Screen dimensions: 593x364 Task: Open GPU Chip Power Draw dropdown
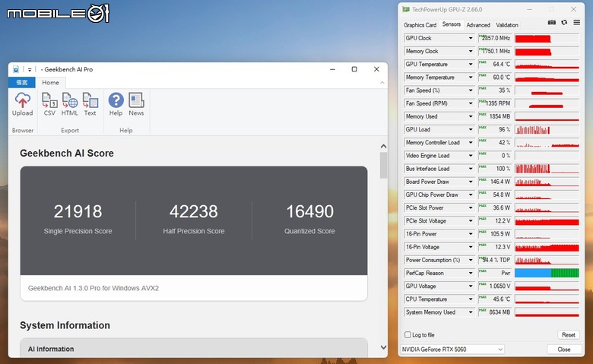[x=471, y=195]
